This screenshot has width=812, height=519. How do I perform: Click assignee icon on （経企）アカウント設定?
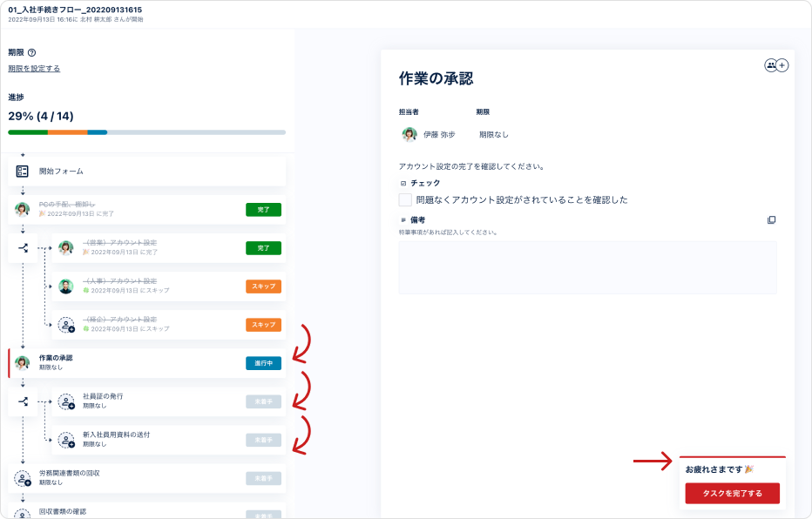66,325
